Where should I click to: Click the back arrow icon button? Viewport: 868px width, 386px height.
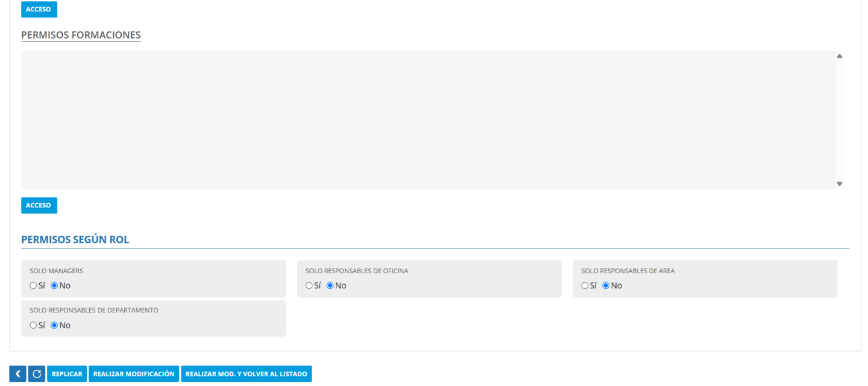[x=17, y=374]
